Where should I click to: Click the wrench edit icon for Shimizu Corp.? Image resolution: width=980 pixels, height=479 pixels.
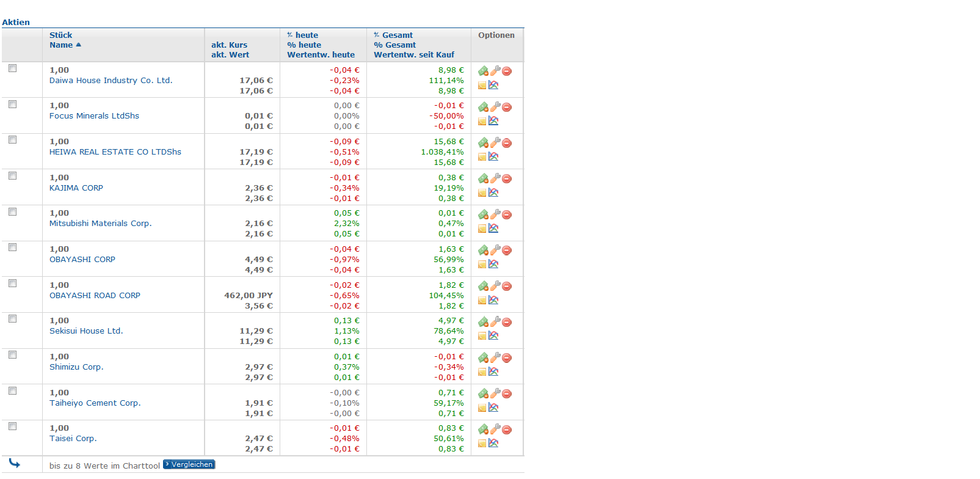[x=495, y=357]
